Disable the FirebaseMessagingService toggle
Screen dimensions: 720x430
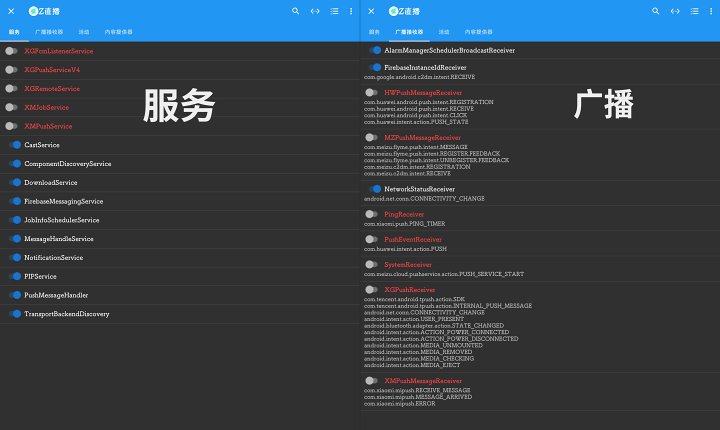15,201
